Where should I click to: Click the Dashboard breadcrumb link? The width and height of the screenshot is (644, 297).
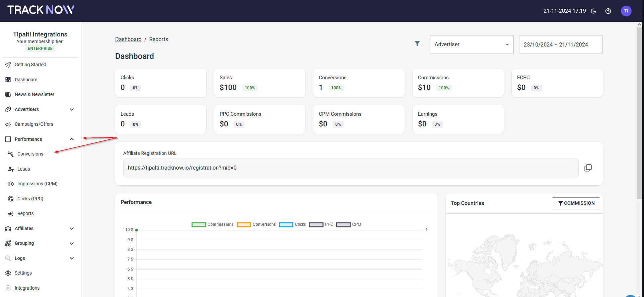pyautogui.click(x=128, y=39)
